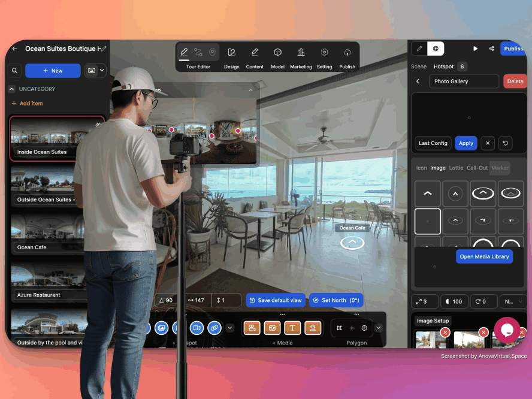Open the polygon help info icon
This screenshot has height=399, width=532.
[364, 328]
